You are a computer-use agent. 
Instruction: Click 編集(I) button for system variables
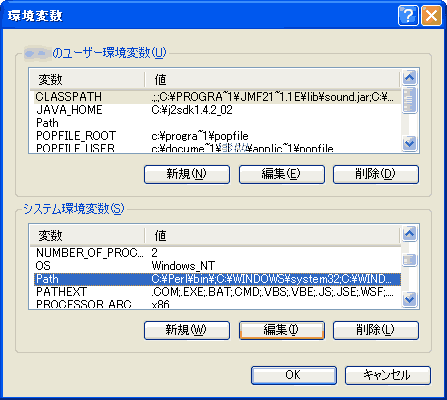click(x=282, y=330)
